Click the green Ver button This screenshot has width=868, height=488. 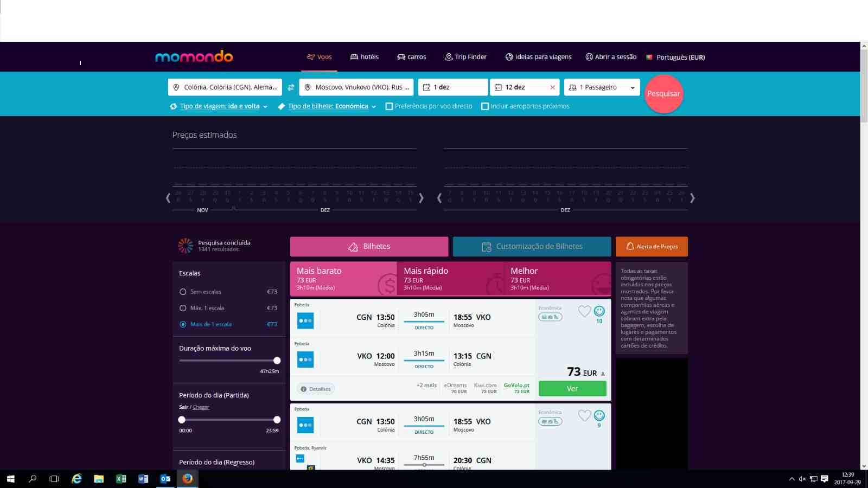[x=572, y=388]
